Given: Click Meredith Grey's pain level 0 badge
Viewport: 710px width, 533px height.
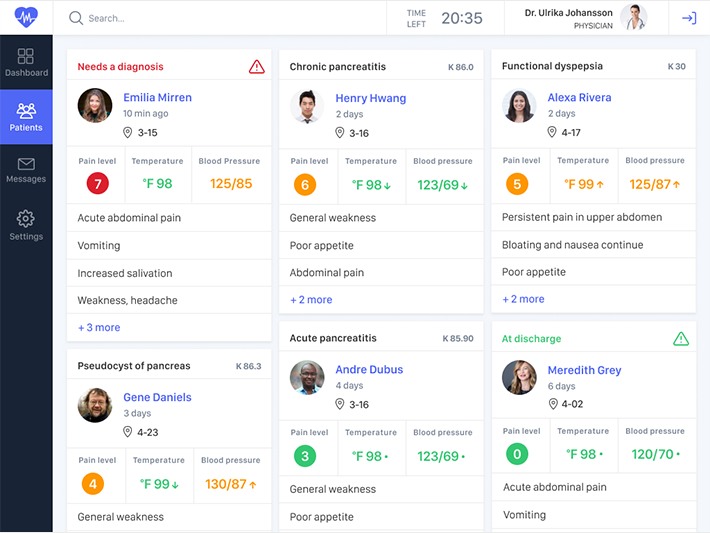Looking at the screenshot, I should click(x=517, y=454).
